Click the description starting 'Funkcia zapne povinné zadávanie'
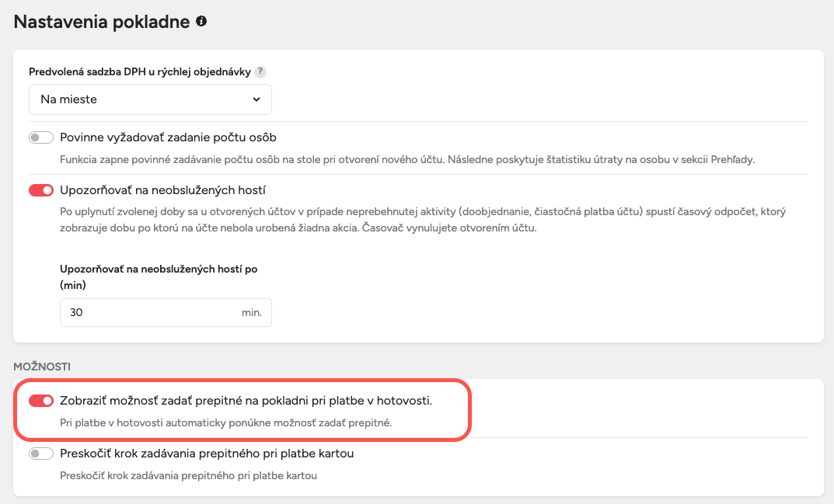The height and width of the screenshot is (504, 834). [x=407, y=159]
